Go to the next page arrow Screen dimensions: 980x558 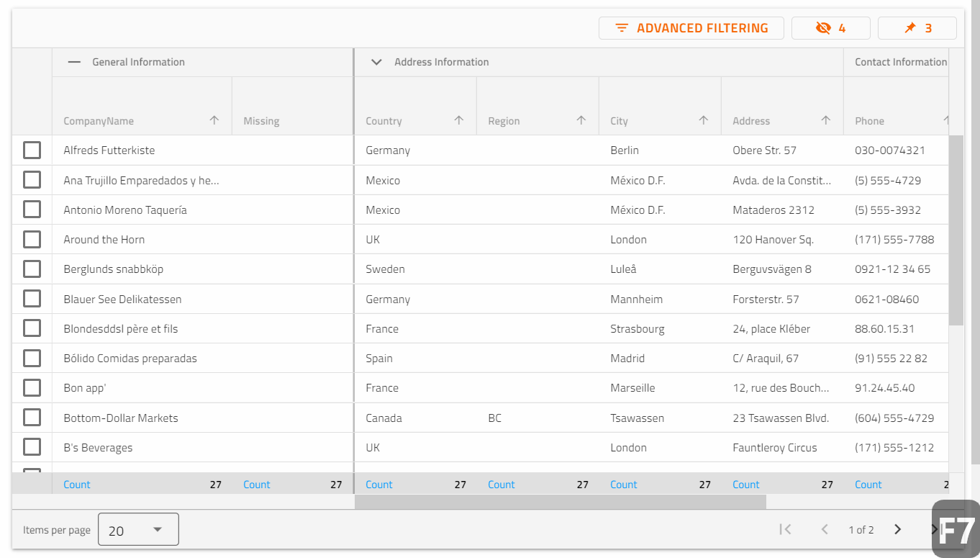coord(897,529)
